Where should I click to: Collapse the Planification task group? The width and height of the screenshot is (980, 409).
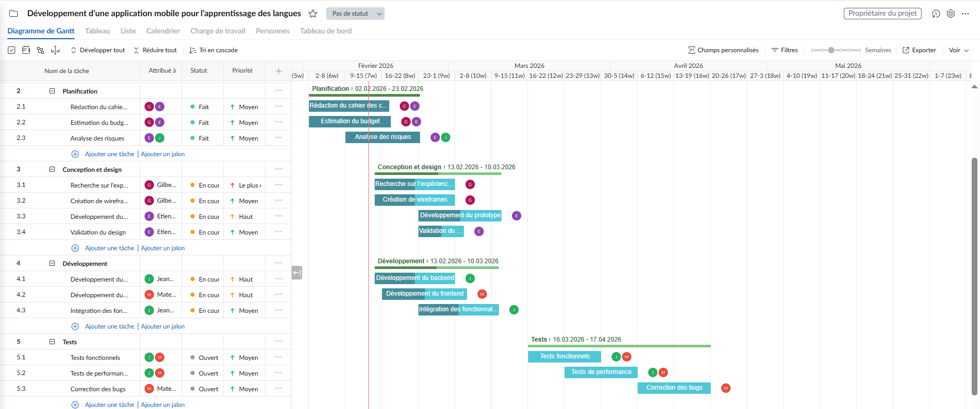(52, 91)
